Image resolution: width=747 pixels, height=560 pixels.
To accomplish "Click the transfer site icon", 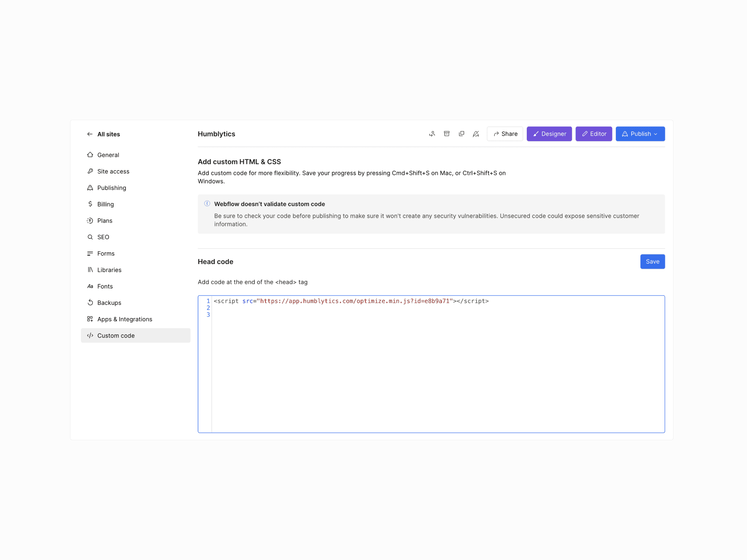I will pyautogui.click(x=432, y=134).
